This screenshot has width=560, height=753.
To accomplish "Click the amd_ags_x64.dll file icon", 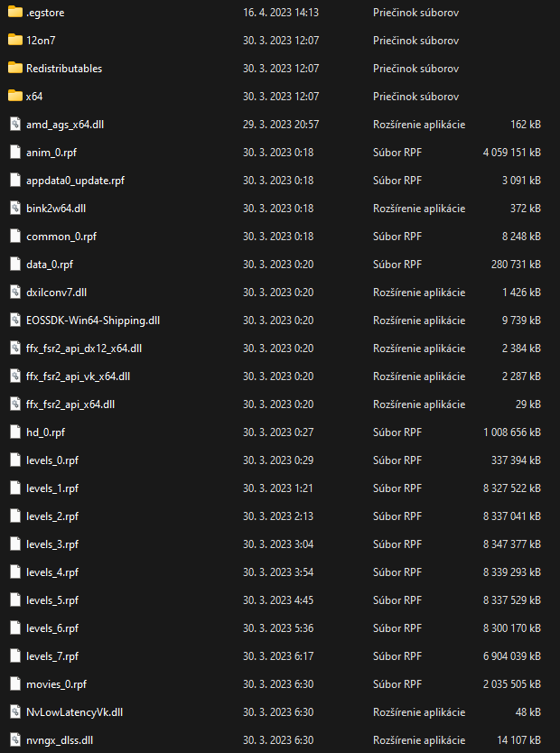I will pos(15,124).
